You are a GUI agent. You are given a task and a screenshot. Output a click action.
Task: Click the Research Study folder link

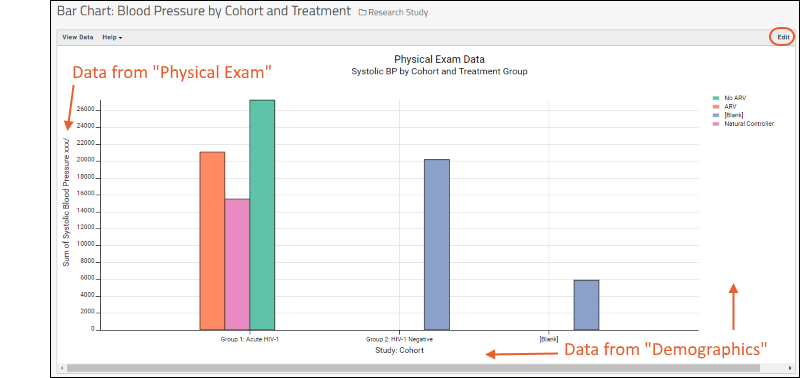398,13
